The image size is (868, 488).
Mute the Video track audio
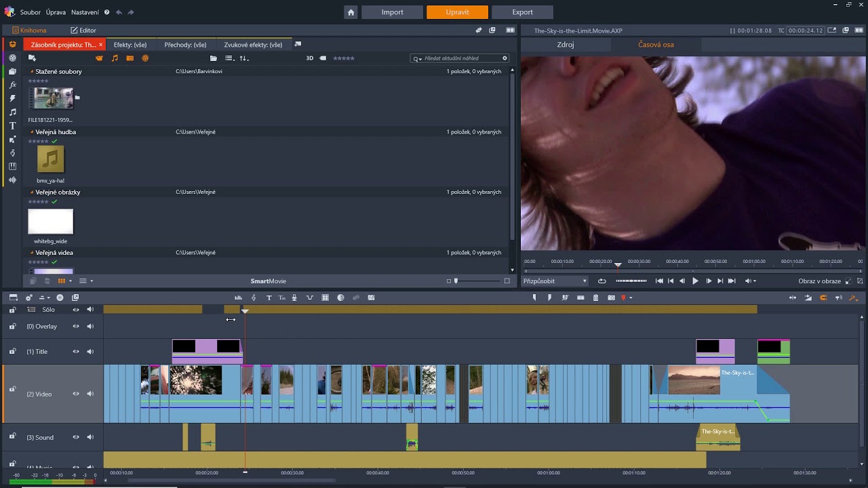pos(90,394)
